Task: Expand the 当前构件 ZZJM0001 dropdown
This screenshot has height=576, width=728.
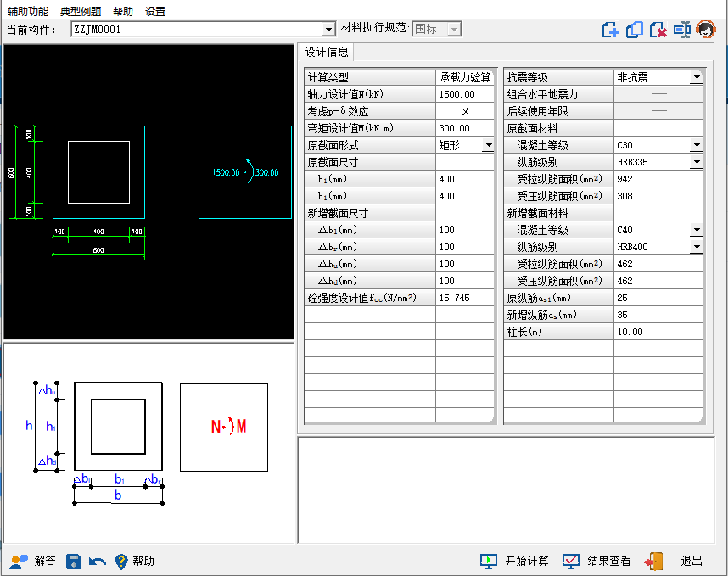Action: click(329, 30)
